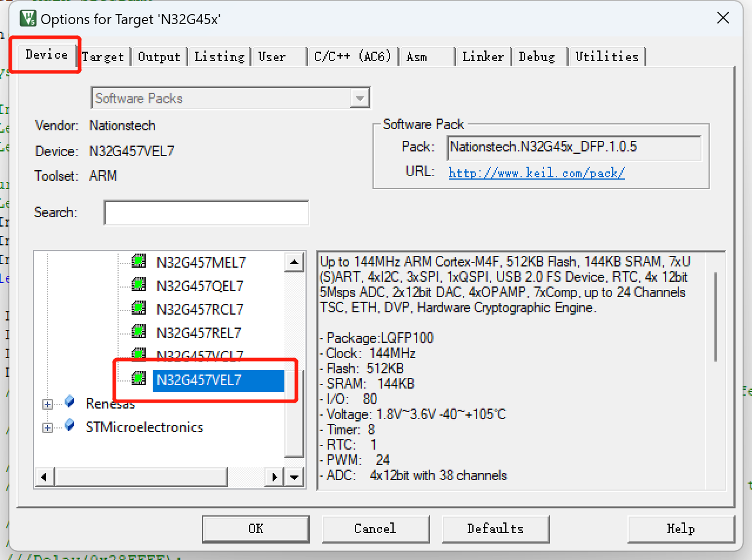Expand the STMicroelectronics tree node

point(48,428)
